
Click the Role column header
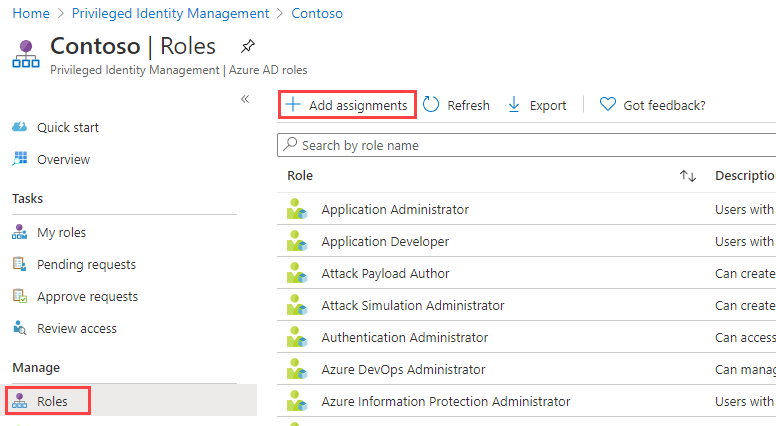tap(300, 176)
